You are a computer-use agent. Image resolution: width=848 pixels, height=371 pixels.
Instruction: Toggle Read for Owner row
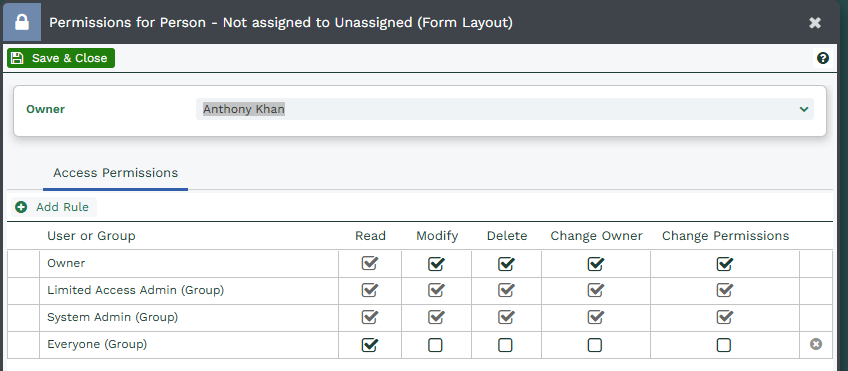(369, 263)
